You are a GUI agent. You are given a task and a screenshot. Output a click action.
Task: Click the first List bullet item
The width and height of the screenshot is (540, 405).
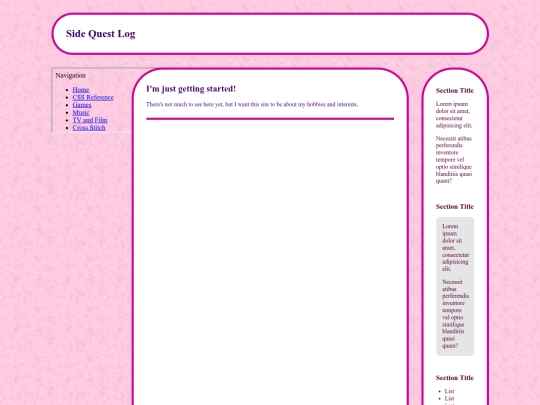pos(449,391)
